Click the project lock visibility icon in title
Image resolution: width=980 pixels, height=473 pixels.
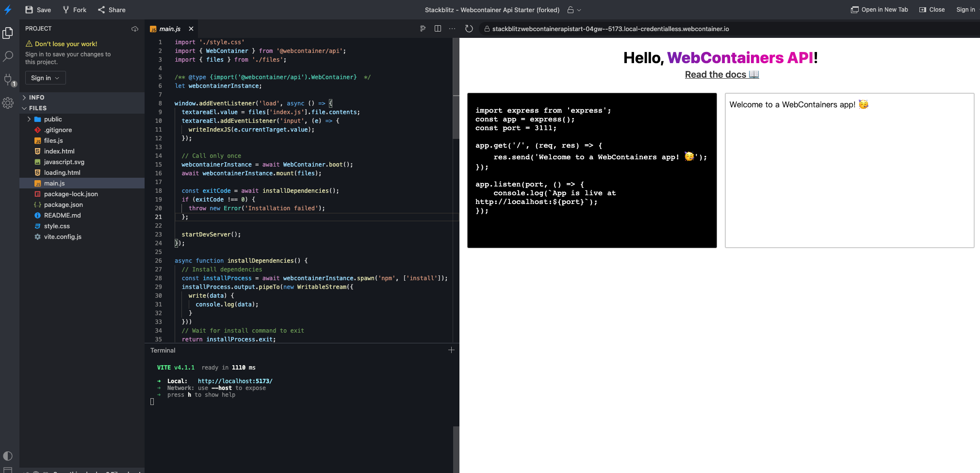click(571, 10)
